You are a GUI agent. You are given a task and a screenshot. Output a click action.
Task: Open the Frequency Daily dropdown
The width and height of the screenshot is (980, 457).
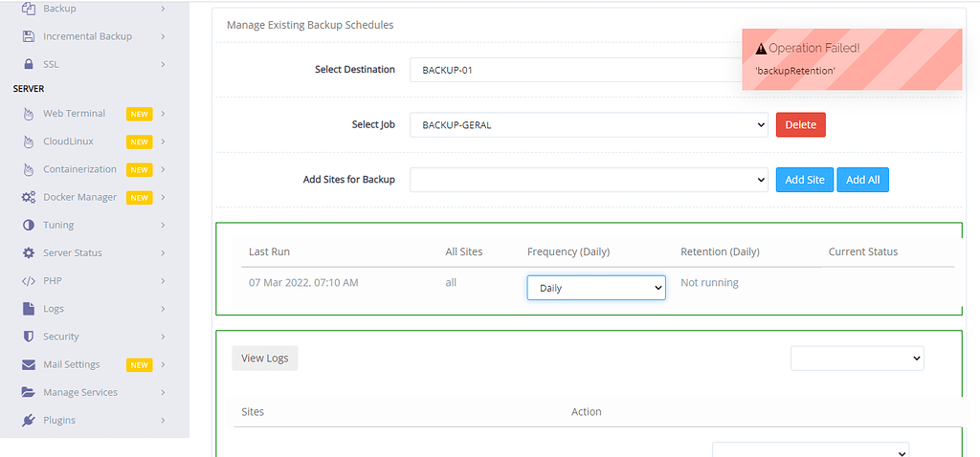[596, 288]
